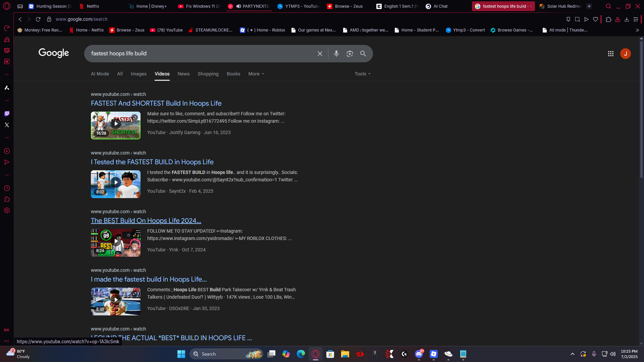Click the address bar URL
The image size is (644, 362).
pyautogui.click(x=82, y=19)
